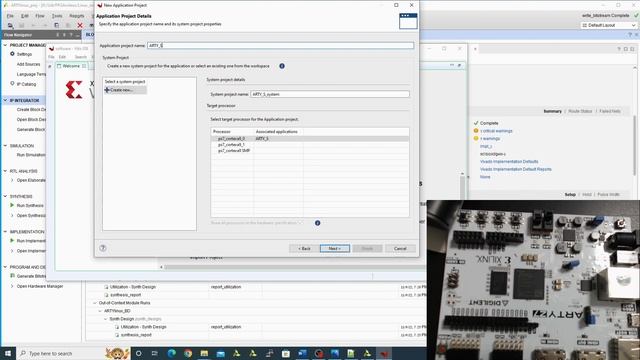The image size is (640, 360).
Task: Click Run Simulation in Flow Navigator
Action: coord(31,155)
